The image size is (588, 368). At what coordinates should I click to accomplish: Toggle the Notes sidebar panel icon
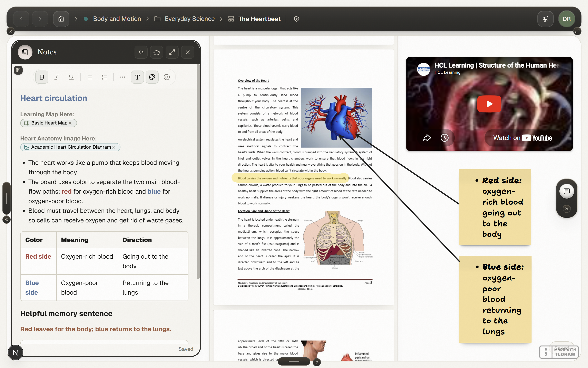pos(18,70)
